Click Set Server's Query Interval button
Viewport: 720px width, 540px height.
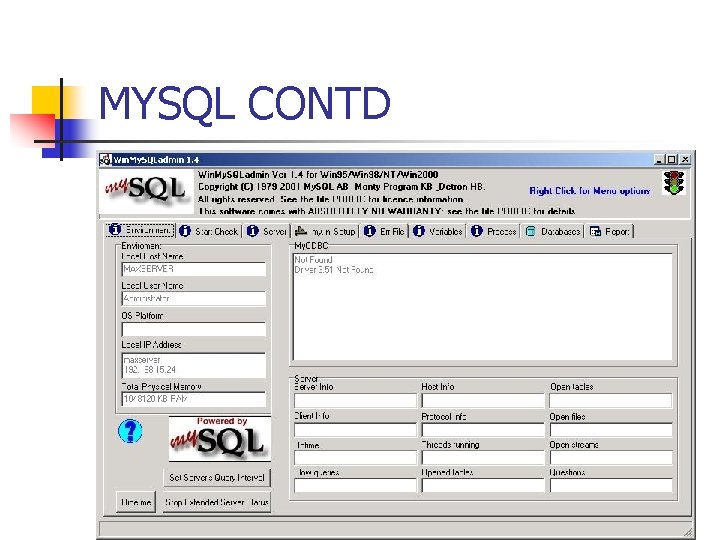click(x=217, y=478)
